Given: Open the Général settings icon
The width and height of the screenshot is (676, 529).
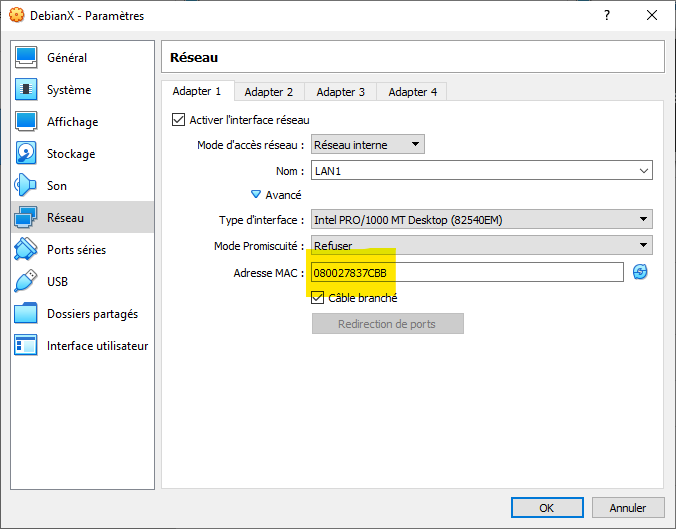Looking at the screenshot, I should coord(26,57).
